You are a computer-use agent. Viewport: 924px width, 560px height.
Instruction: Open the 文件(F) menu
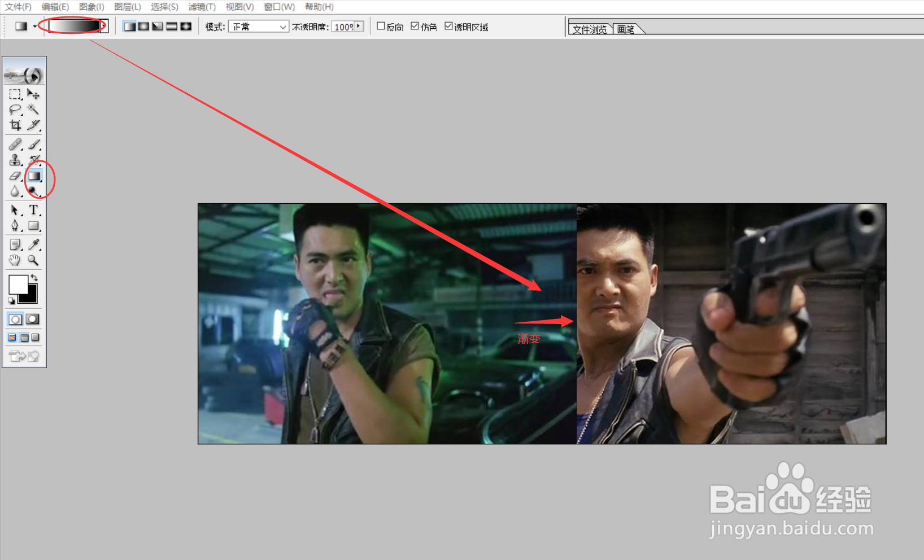[x=18, y=7]
